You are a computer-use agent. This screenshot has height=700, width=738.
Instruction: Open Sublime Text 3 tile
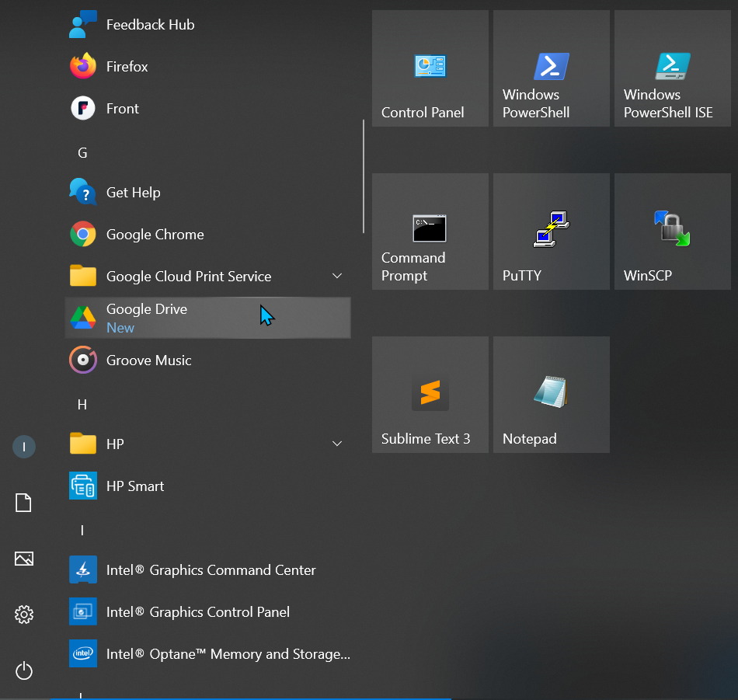point(430,395)
